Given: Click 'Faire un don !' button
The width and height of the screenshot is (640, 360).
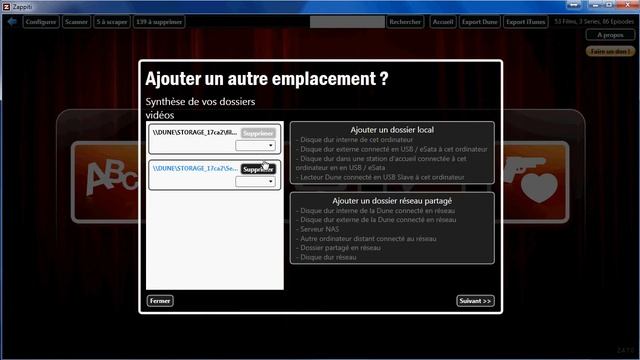Looking at the screenshot, I should (x=610, y=51).
